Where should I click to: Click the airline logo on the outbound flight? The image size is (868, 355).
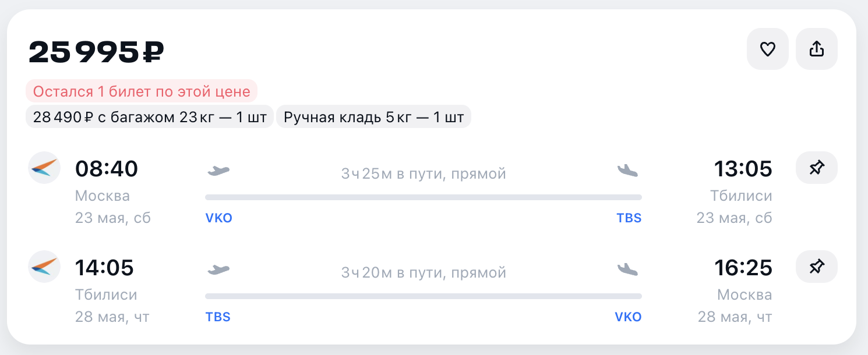(x=44, y=168)
